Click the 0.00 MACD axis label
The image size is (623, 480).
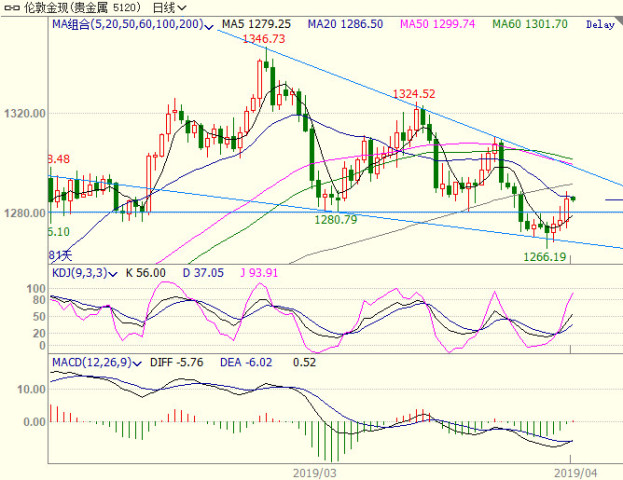[34, 422]
